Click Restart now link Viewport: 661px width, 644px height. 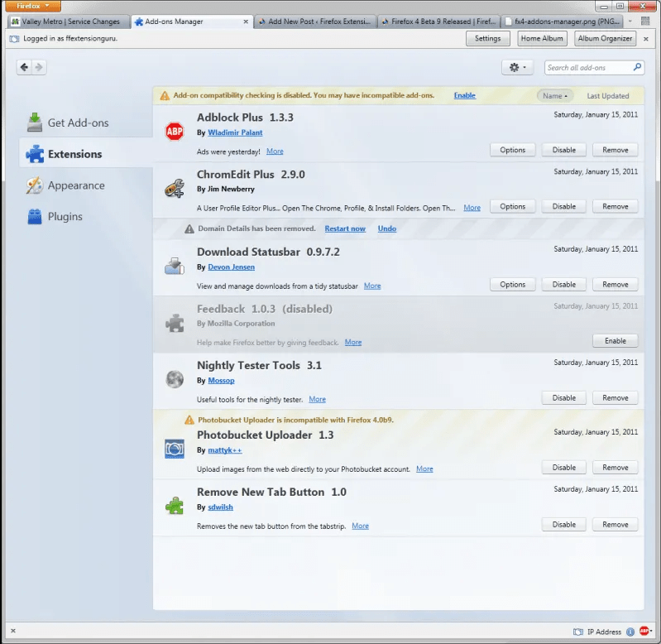point(345,228)
